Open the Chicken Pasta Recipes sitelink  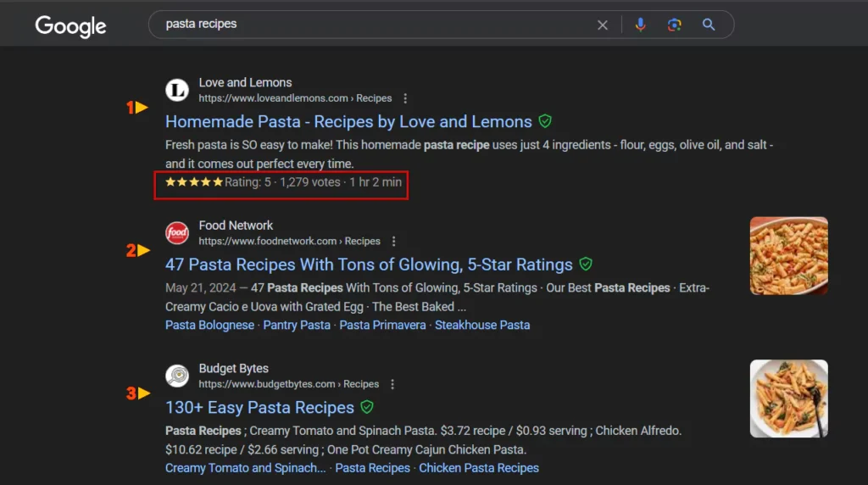coord(478,468)
